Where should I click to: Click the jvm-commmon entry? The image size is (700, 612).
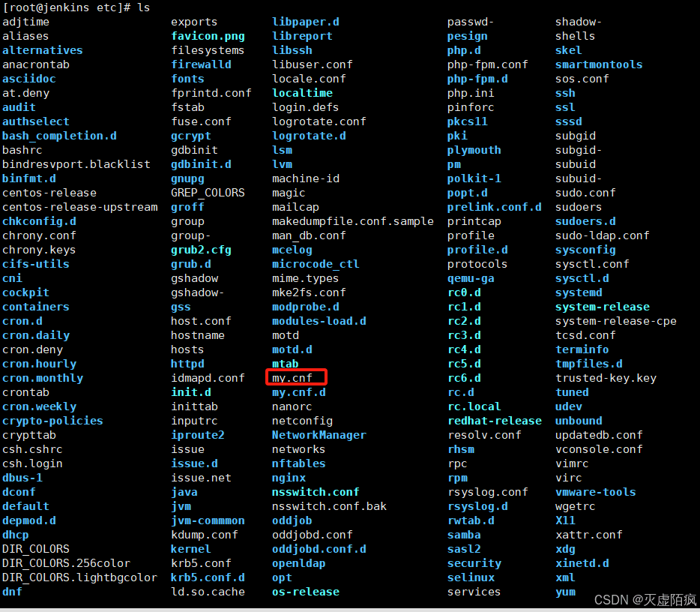(208, 520)
